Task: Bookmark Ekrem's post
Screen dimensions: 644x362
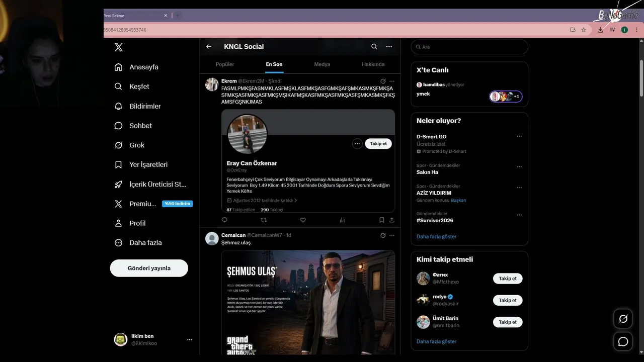Action: point(382,220)
